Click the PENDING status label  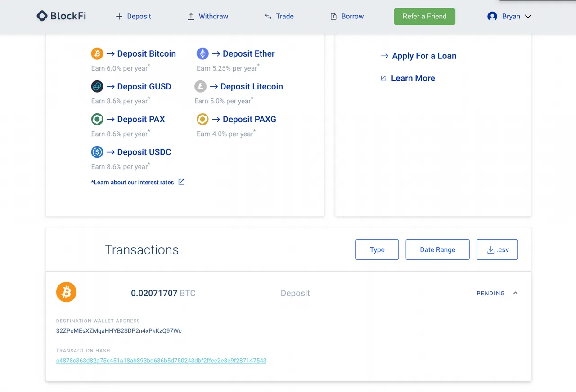click(x=490, y=293)
